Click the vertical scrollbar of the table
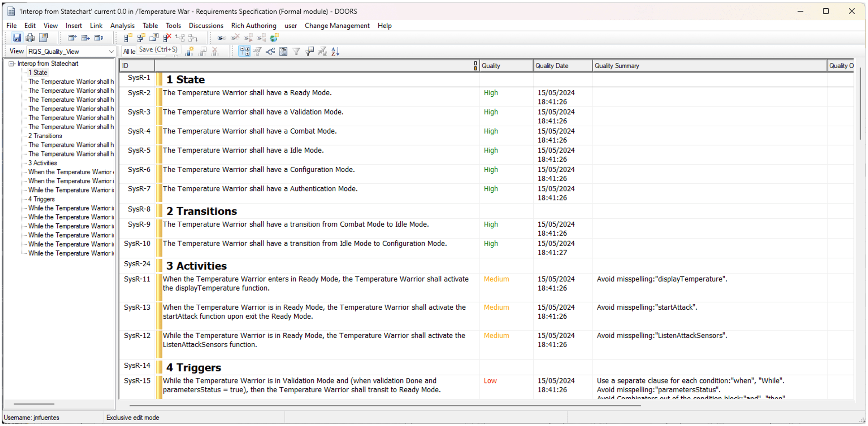Viewport: 868px width, 426px height. click(x=860, y=104)
